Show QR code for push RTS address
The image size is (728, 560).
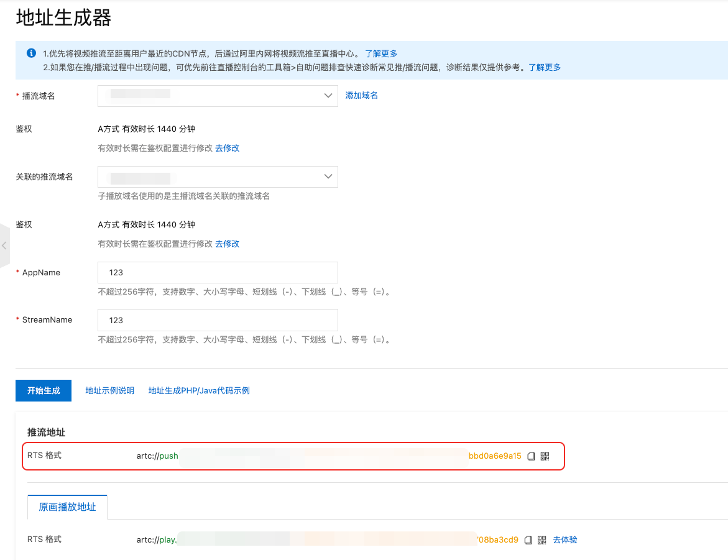545,456
